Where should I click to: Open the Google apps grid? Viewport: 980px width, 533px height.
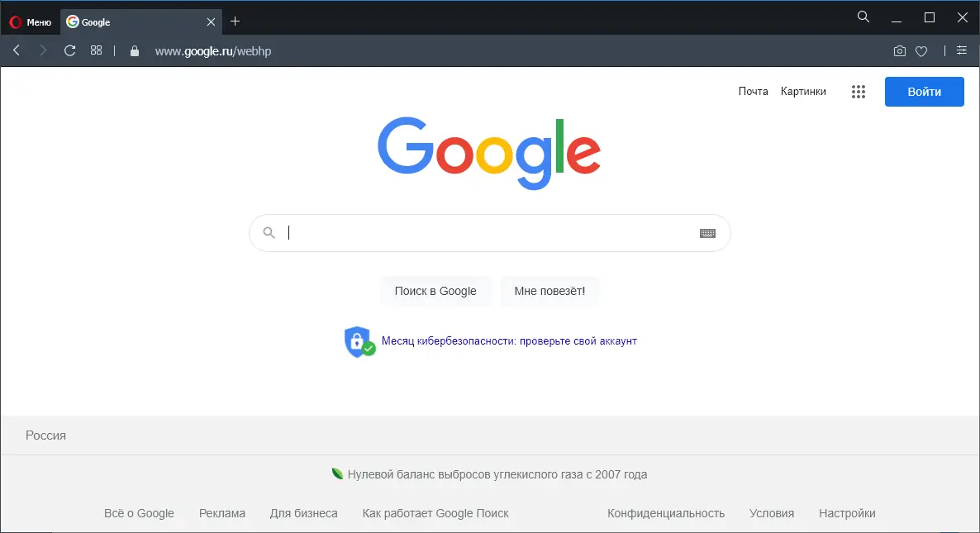(859, 92)
